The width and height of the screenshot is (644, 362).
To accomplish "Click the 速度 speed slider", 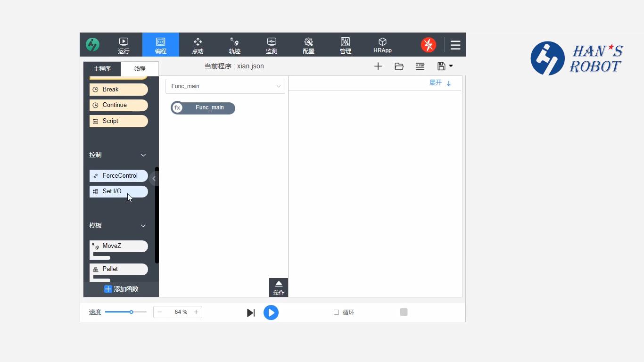I will 126,312.
